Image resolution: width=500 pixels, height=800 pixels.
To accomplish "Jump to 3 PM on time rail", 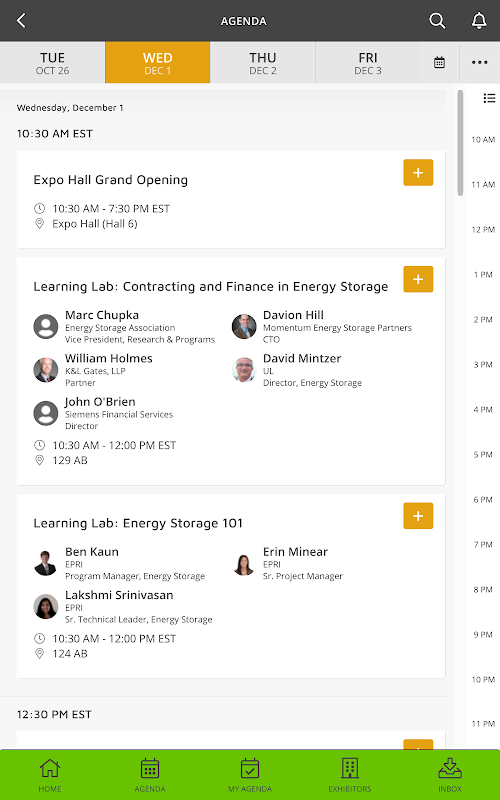I will [x=483, y=364].
